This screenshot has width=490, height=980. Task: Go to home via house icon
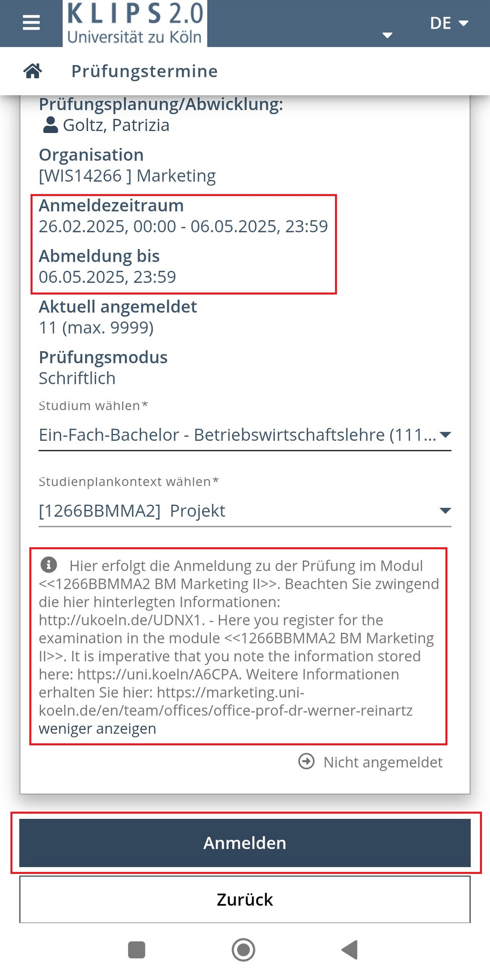[33, 71]
